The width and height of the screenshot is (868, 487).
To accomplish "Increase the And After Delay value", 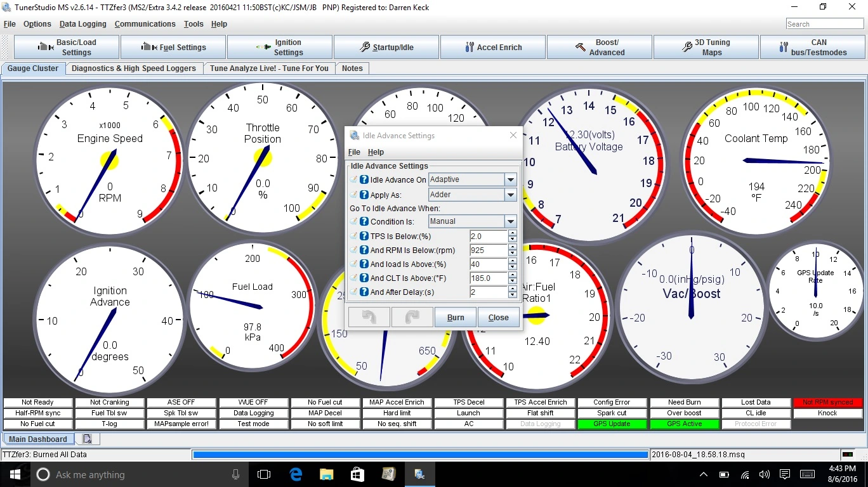I will click(x=512, y=289).
